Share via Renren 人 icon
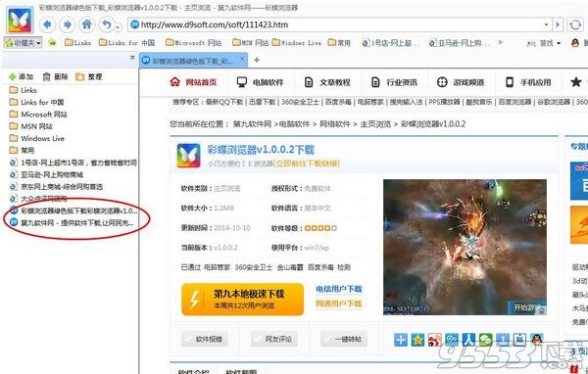The width and height of the screenshot is (588, 374). point(468,340)
